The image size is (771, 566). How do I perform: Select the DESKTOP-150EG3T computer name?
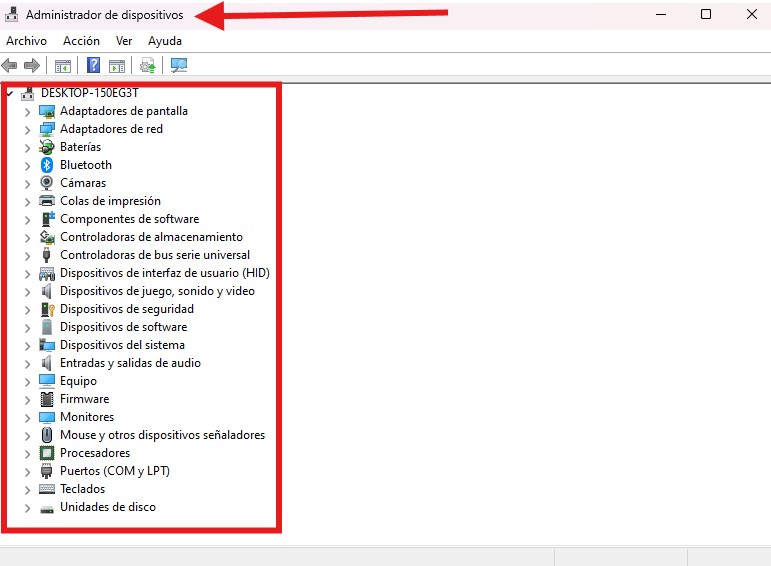89,93
